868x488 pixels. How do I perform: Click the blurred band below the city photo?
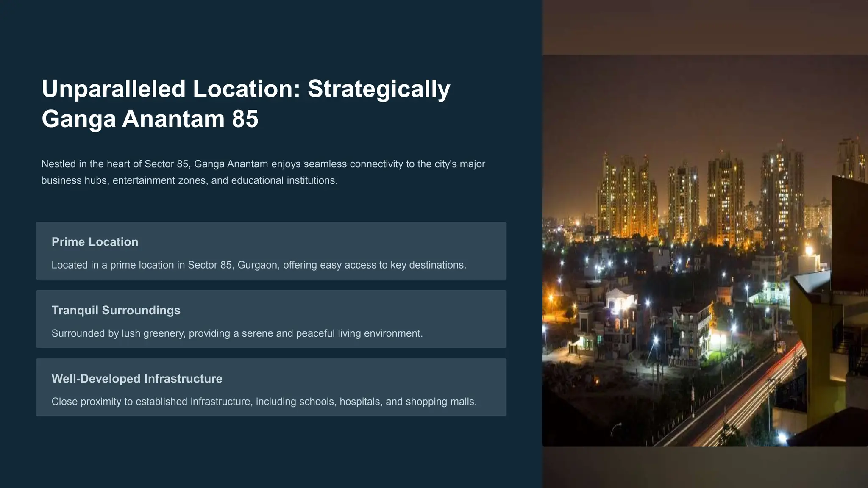click(x=705, y=467)
